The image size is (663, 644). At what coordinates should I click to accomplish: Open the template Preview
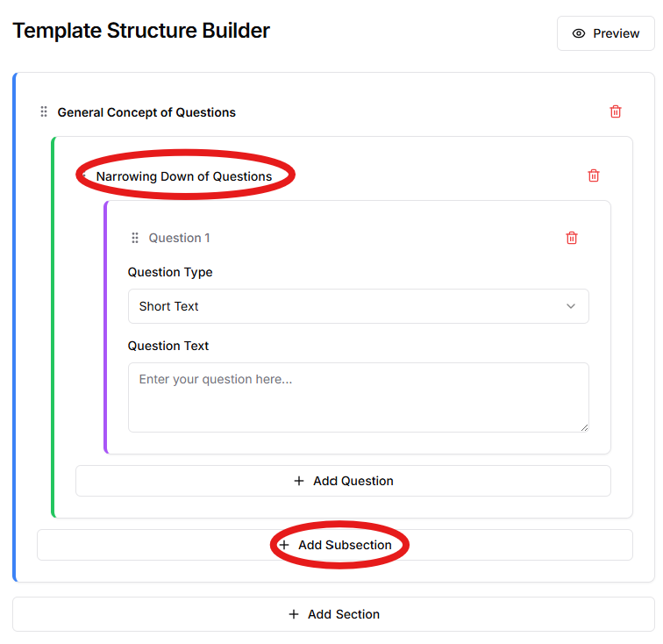point(606,33)
